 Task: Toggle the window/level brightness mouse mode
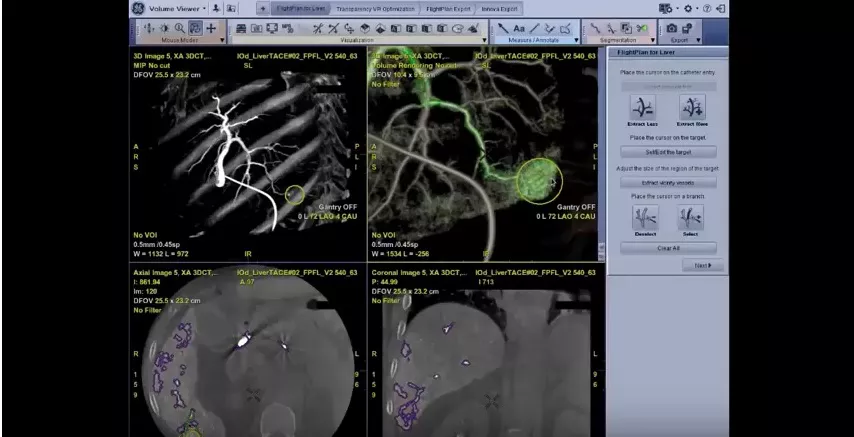point(164,28)
